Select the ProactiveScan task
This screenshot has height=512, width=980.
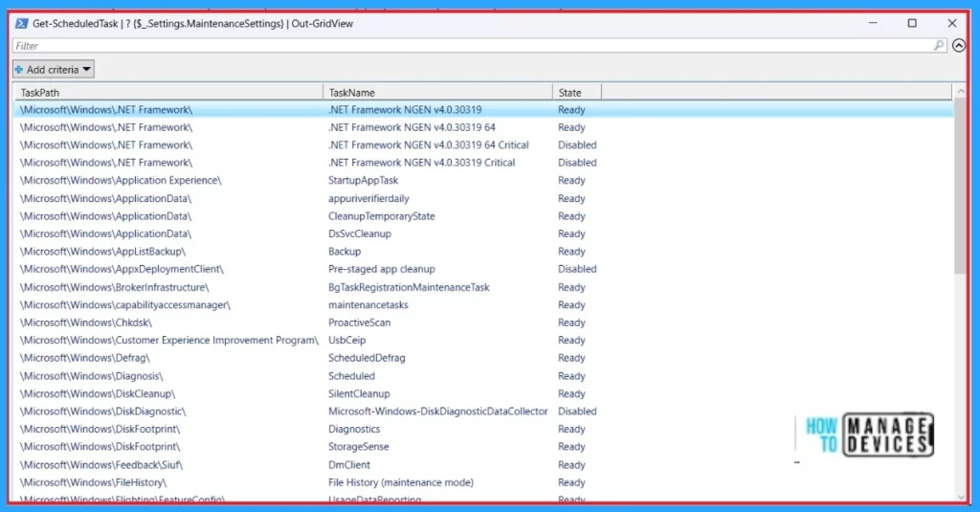[x=360, y=323]
